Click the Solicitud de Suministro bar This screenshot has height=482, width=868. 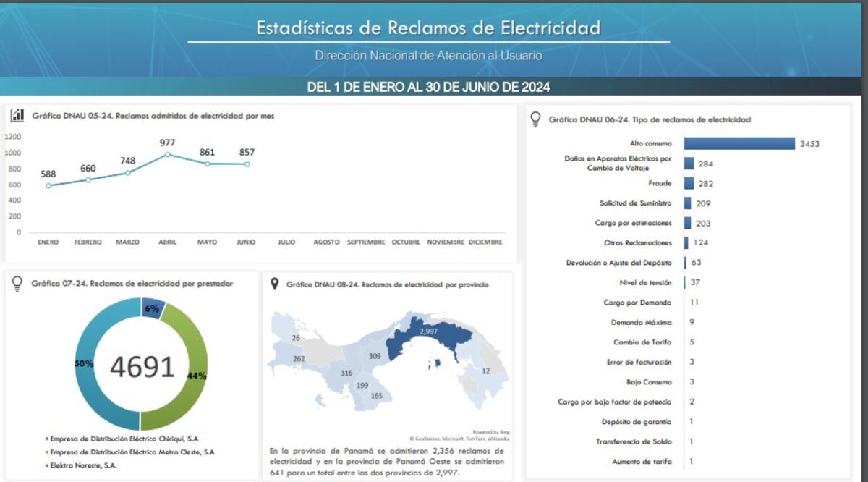pos(687,203)
